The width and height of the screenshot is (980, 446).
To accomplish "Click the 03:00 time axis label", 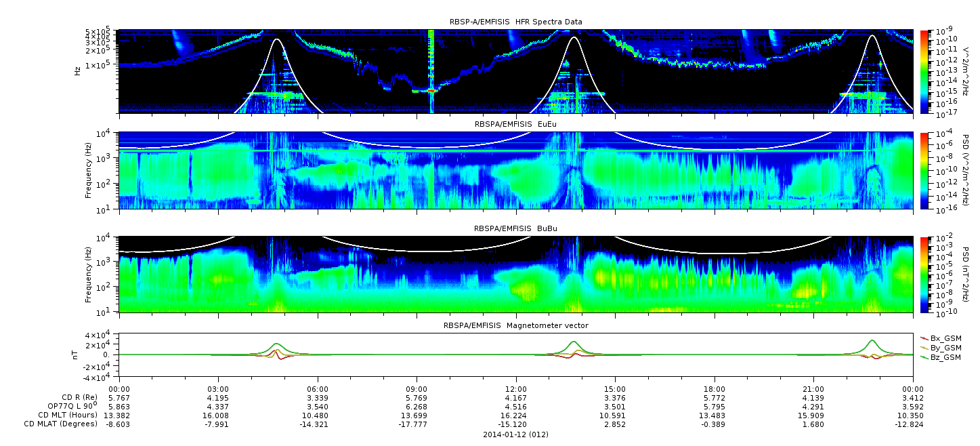I will tap(218, 388).
